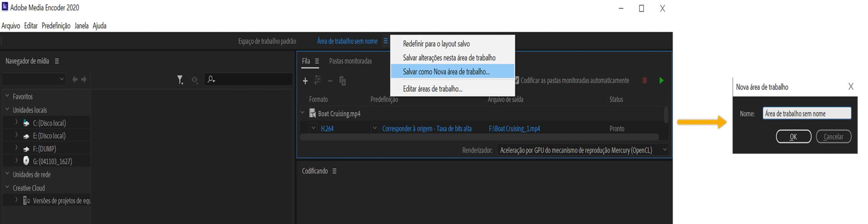The height and width of the screenshot is (224, 868).
Task: Click output file F:\Boat Cruising_1.mp4 link
Action: click(x=514, y=129)
